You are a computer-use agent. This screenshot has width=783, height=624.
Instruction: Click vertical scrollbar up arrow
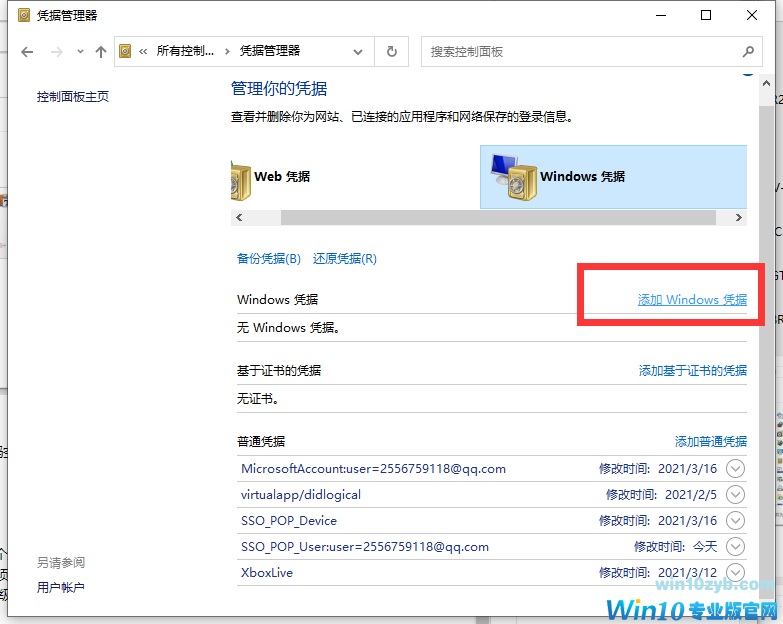coord(767,83)
